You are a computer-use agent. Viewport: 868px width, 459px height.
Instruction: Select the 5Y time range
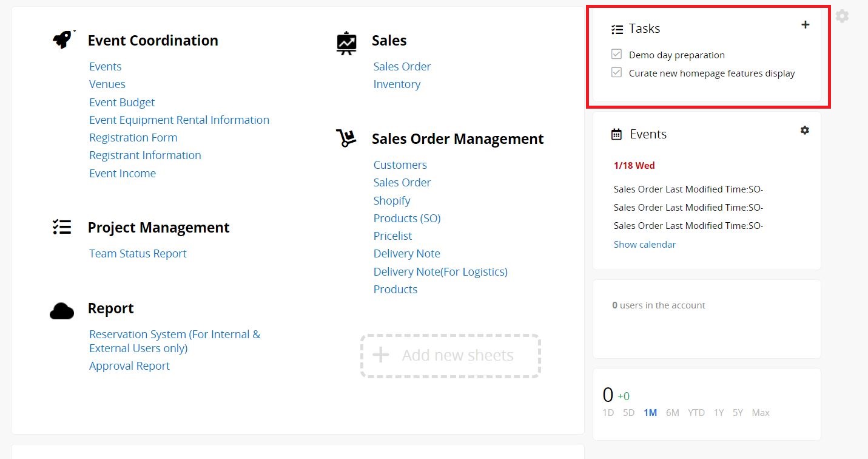coord(738,413)
